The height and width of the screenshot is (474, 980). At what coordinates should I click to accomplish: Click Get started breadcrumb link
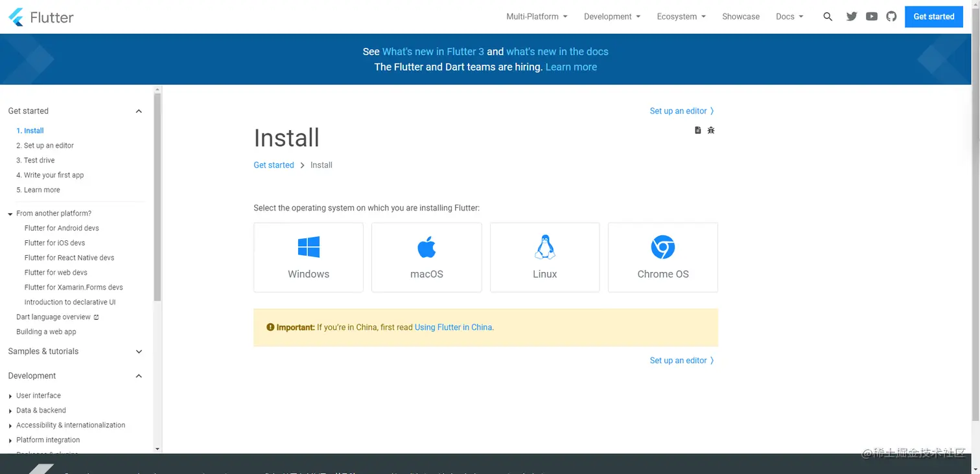point(274,165)
